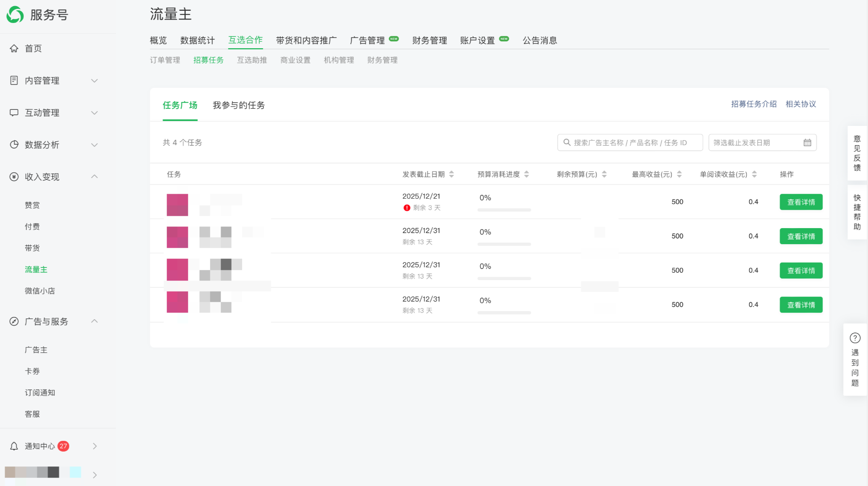868x486 pixels.
Task: Sort by 单阅读收益(元) column arrows
Action: coord(754,175)
